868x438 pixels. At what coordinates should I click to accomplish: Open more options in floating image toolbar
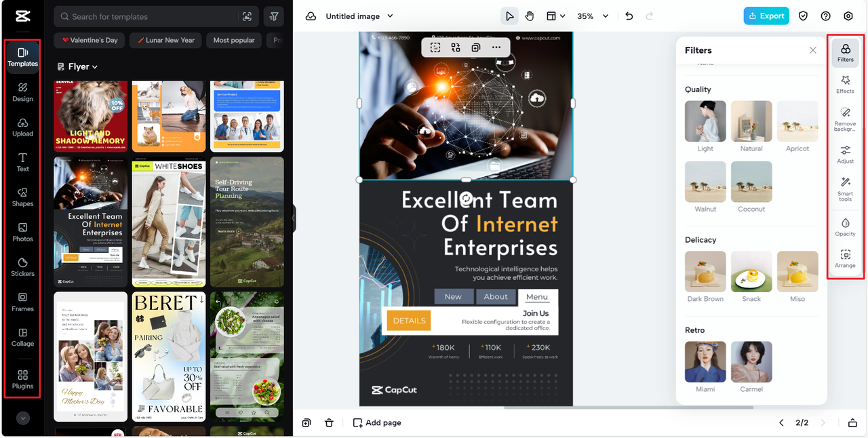pos(496,47)
